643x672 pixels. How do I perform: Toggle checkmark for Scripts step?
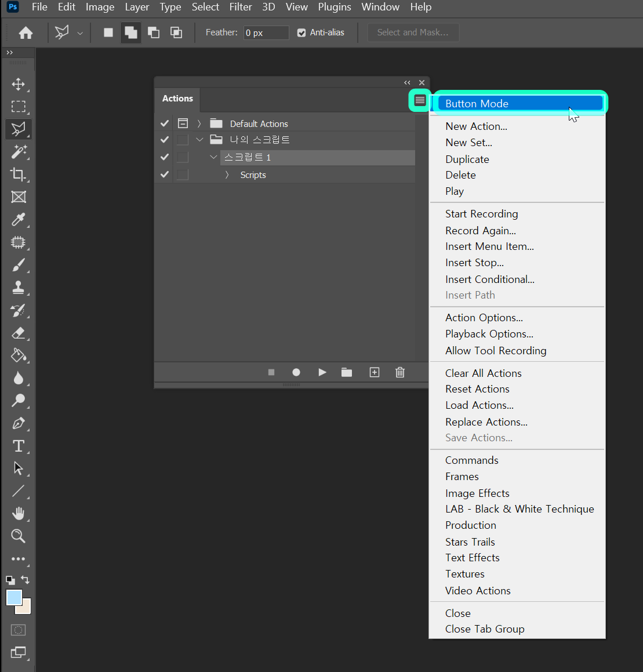tap(164, 175)
